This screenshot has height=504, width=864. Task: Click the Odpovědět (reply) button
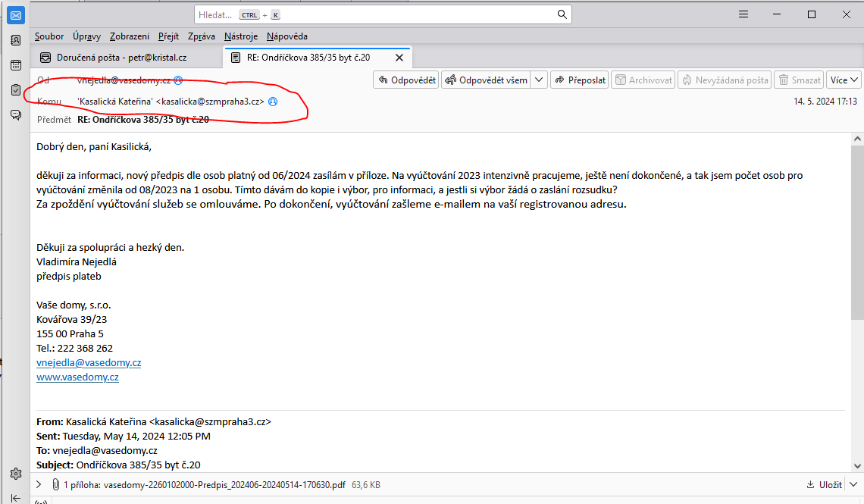(x=406, y=80)
